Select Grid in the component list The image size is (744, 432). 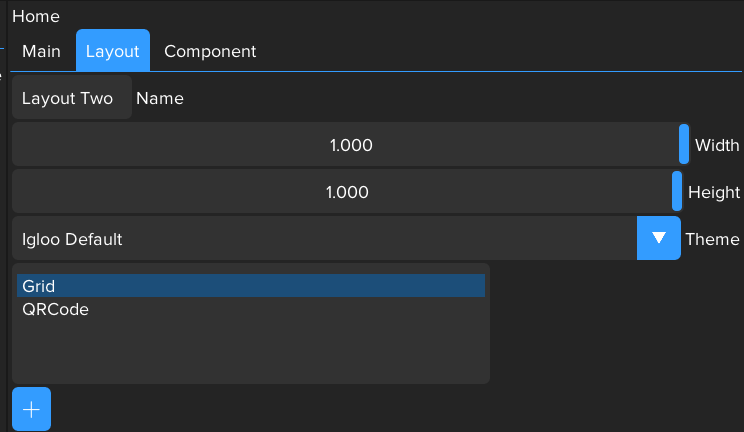click(250, 286)
